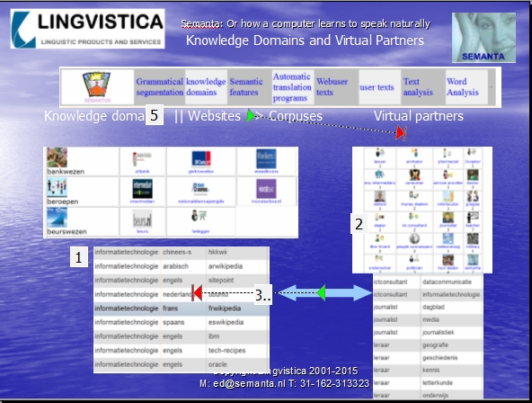This screenshot has width=532, height=403.
Task: Select the intermediair website logo
Action: [142, 189]
